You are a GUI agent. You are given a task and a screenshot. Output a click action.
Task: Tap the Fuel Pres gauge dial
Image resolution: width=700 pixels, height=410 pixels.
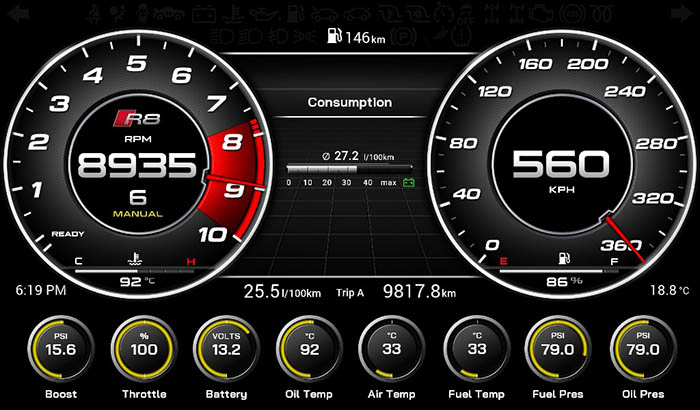point(558,349)
